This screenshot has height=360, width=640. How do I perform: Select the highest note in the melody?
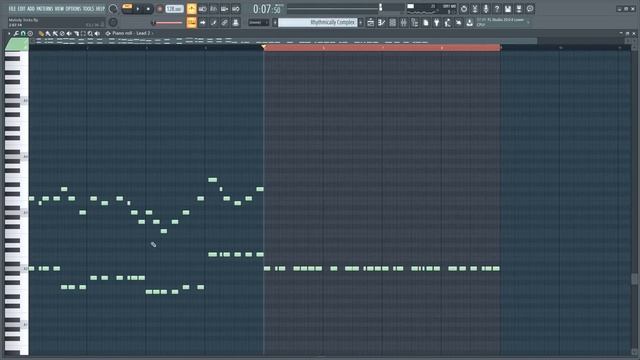tap(213, 180)
